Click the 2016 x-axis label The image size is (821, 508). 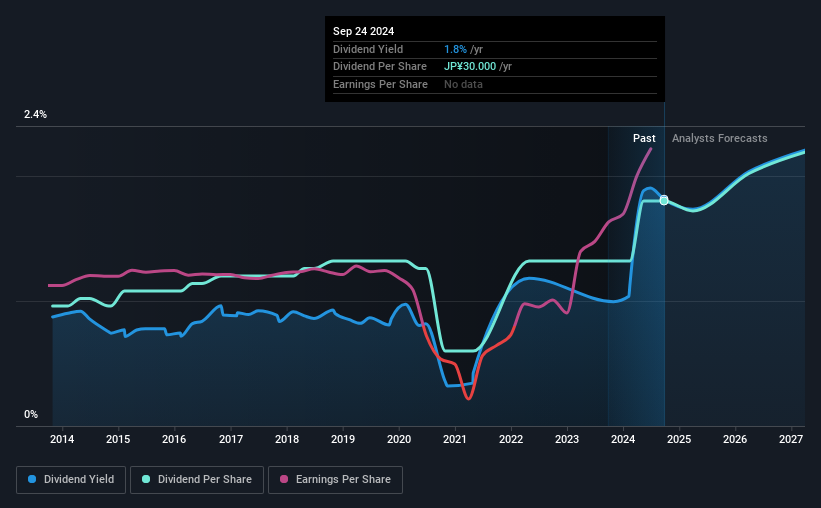tap(174, 439)
